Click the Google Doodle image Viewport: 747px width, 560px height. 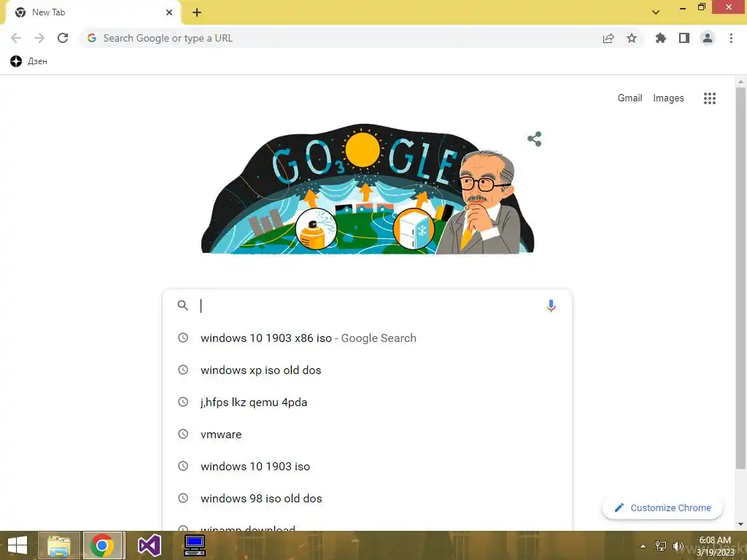click(368, 189)
